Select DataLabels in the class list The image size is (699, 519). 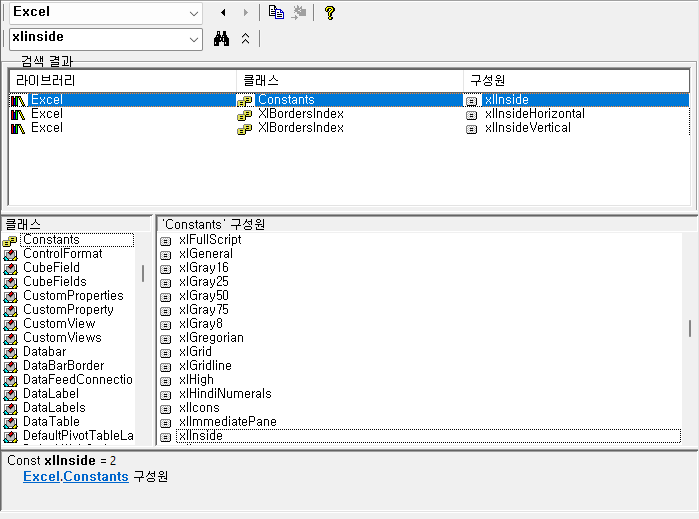(54, 408)
